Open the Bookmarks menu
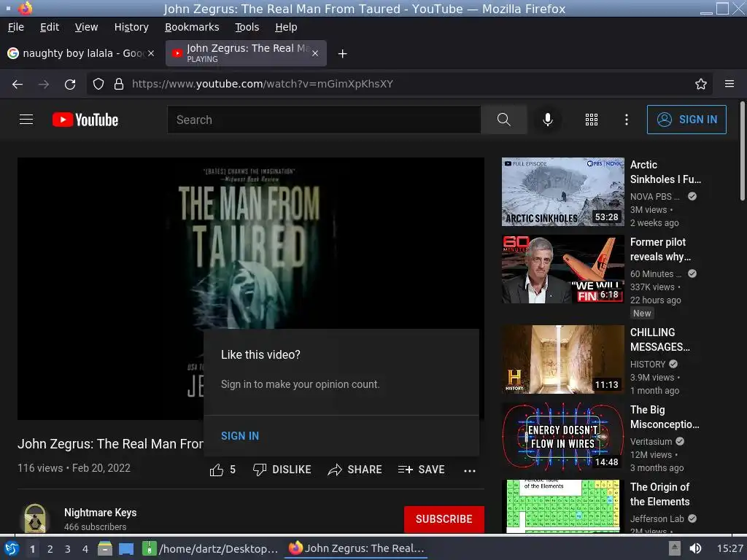Image resolution: width=747 pixels, height=560 pixels. [x=192, y=27]
